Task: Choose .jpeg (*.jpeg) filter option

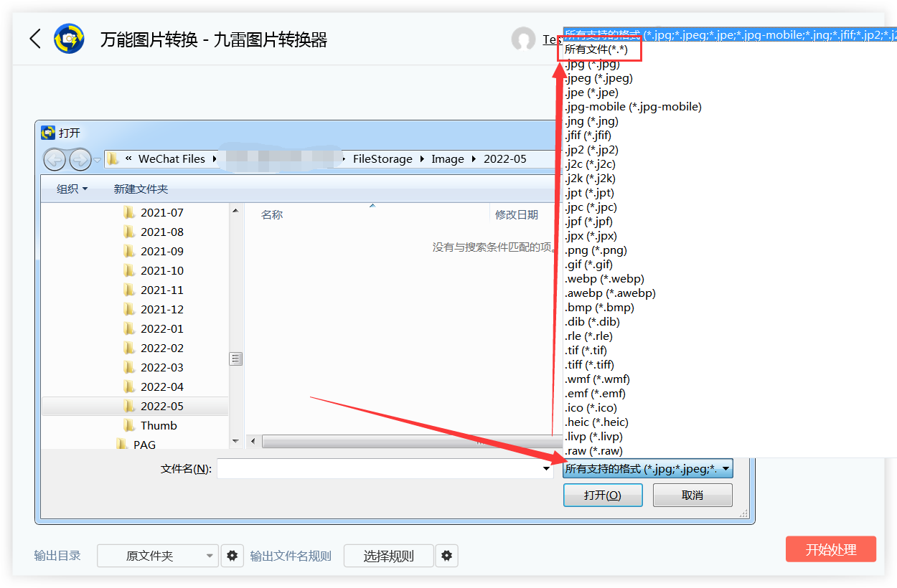Action: click(599, 78)
